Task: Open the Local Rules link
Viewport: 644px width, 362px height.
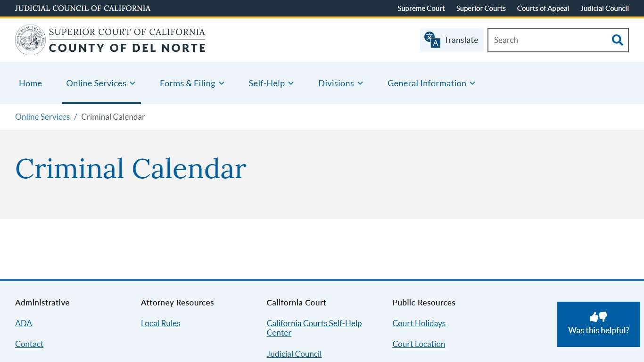Action: coord(160,323)
